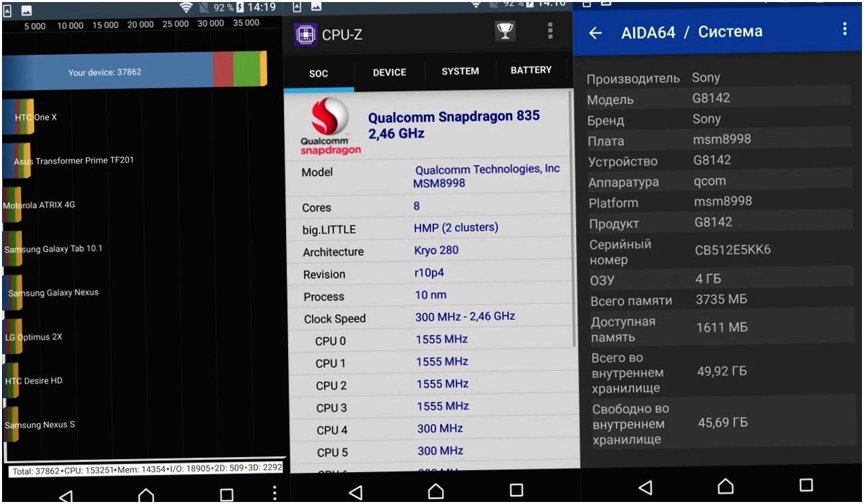Tap the Устройство G8142 row

[x=719, y=161]
